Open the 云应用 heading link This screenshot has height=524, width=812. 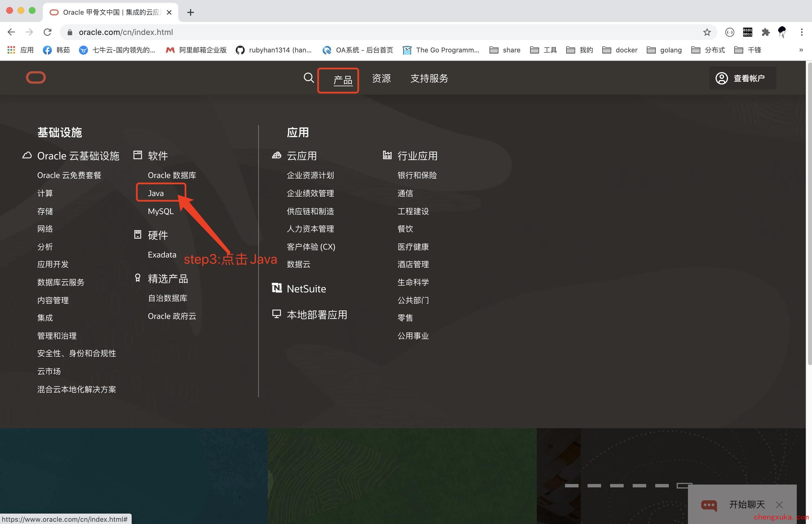point(302,156)
